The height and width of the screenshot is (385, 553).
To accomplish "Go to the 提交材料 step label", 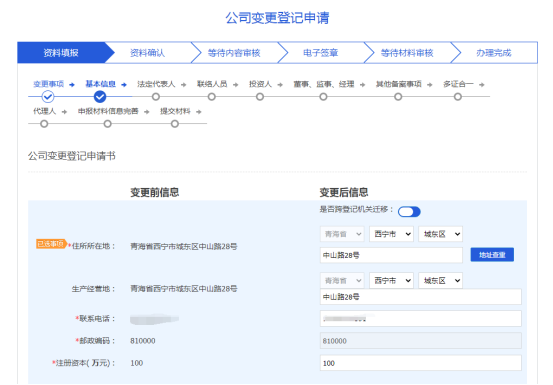I will [175, 111].
